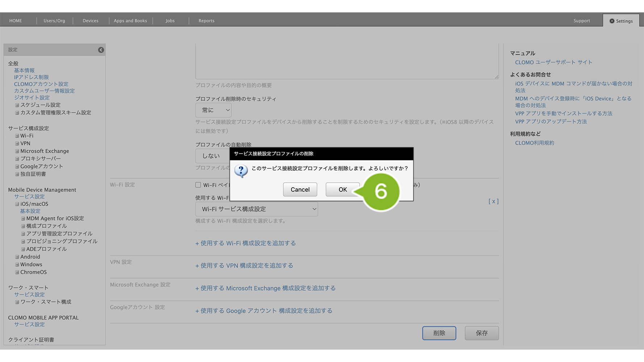This screenshot has height=362, width=644.
Task: Open the Apps and Books tab
Action: [130, 21]
